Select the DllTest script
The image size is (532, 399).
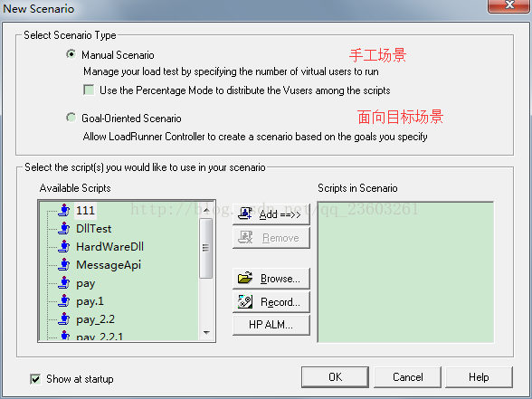[94, 228]
